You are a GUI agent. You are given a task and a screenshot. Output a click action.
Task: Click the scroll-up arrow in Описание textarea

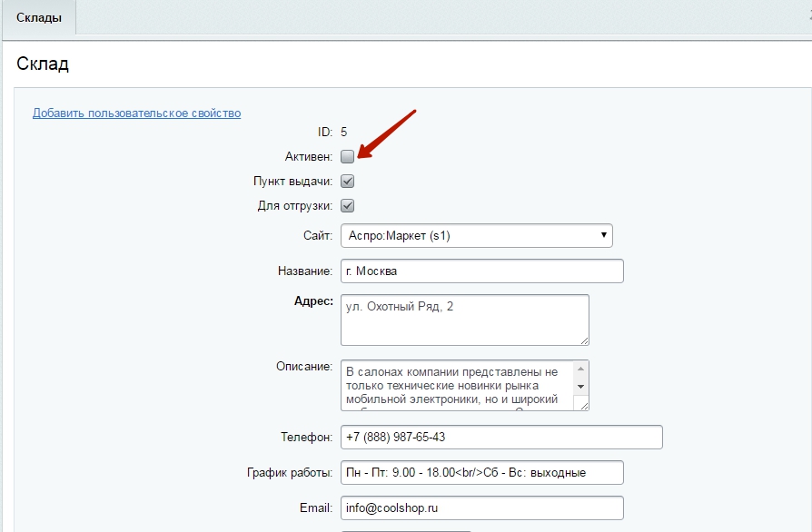pos(580,369)
